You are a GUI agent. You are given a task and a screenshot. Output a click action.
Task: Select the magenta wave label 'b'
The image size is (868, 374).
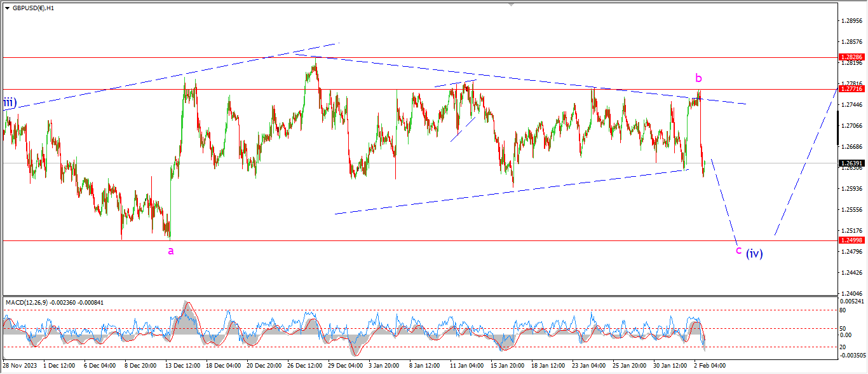[698, 78]
